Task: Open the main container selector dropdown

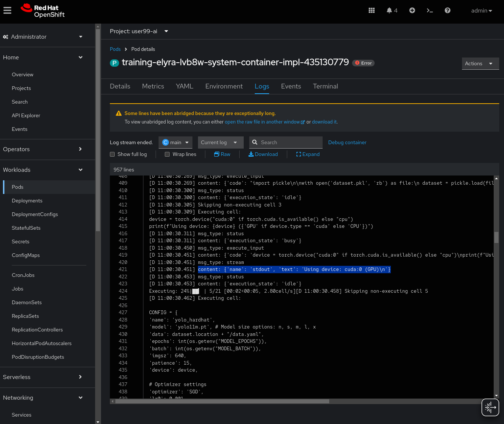Action: point(175,143)
